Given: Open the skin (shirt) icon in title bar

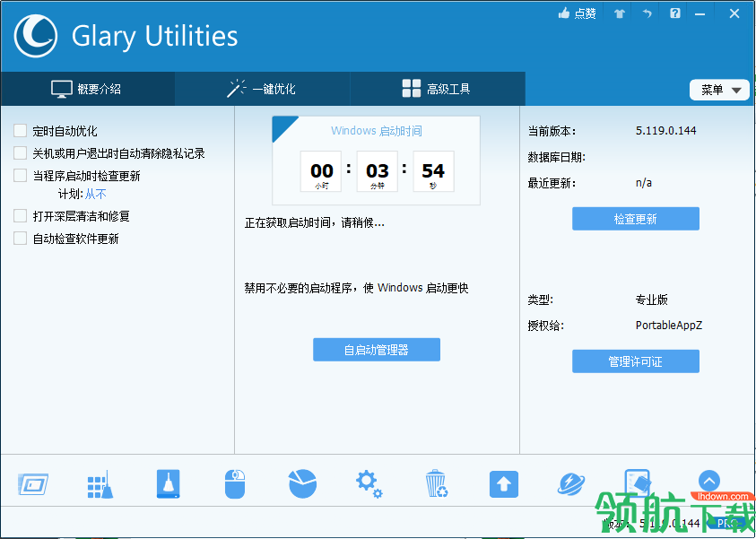Looking at the screenshot, I should pos(620,13).
